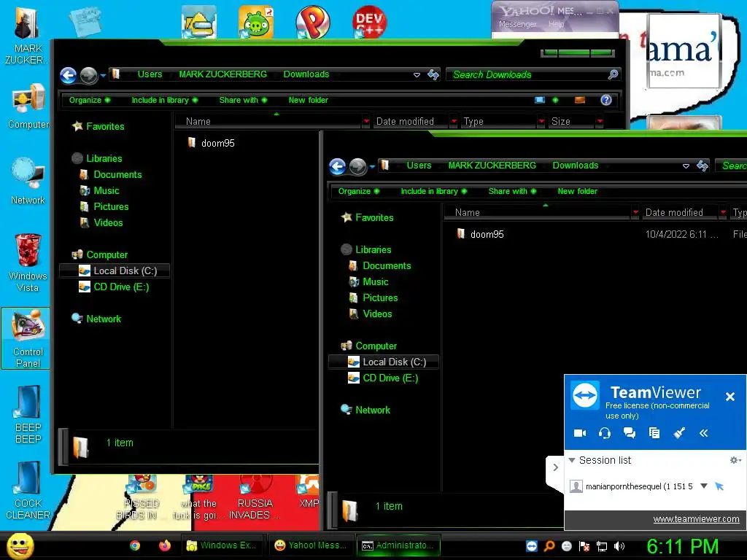Click the blue remote cursor icon in session row
This screenshot has height=560, width=747.
click(x=719, y=486)
